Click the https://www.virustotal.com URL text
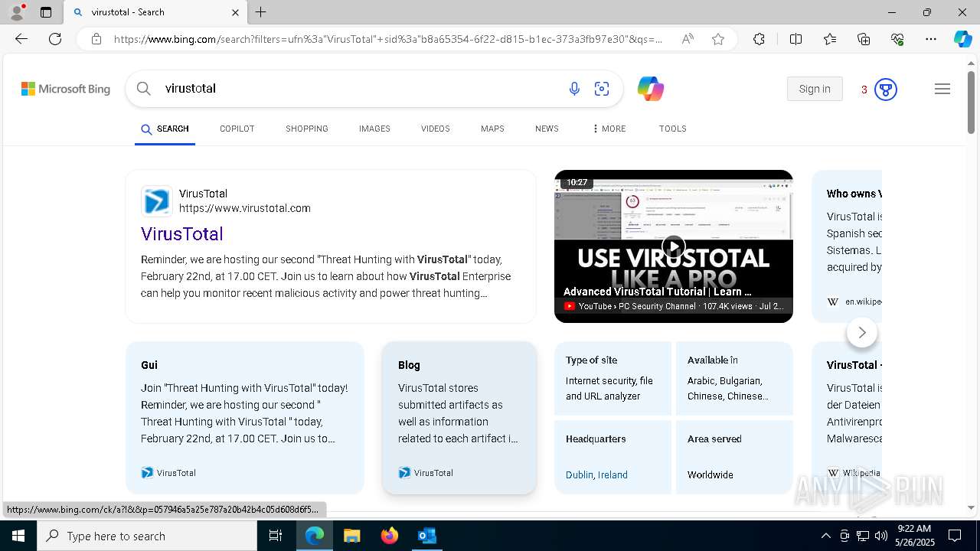980x551 pixels. coord(245,208)
